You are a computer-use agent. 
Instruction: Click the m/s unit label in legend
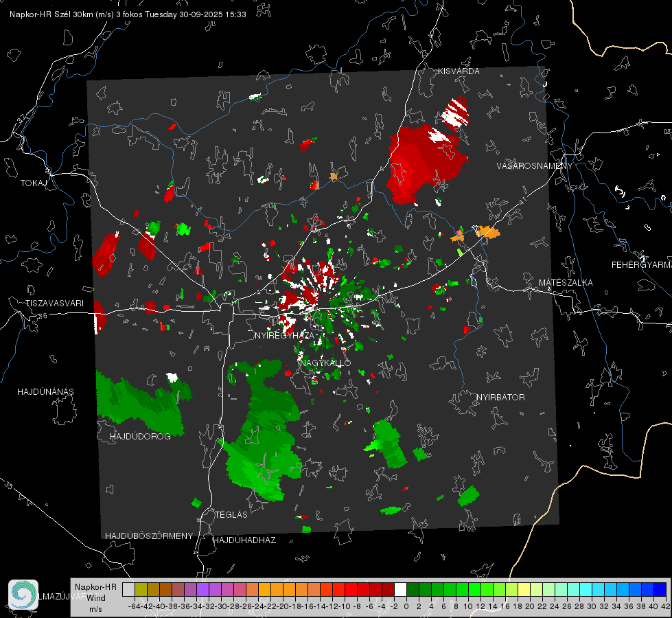(x=95, y=609)
